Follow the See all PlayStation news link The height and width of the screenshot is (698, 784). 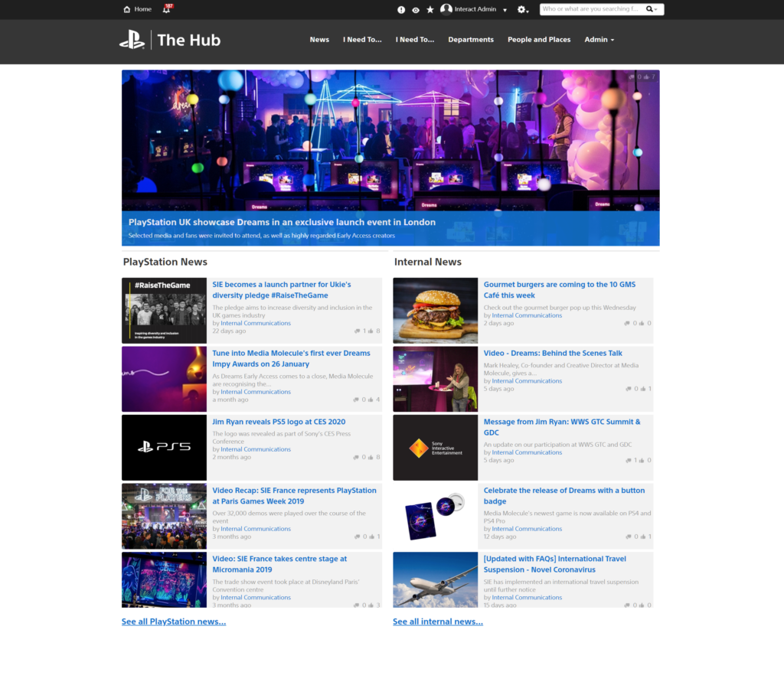click(174, 621)
